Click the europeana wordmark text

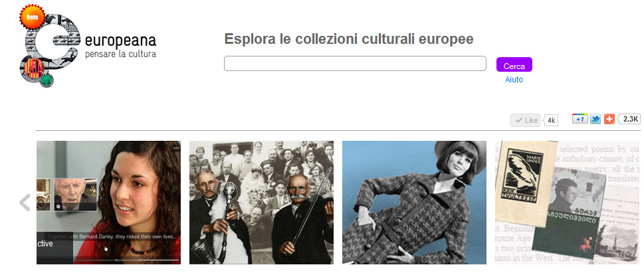(121, 41)
